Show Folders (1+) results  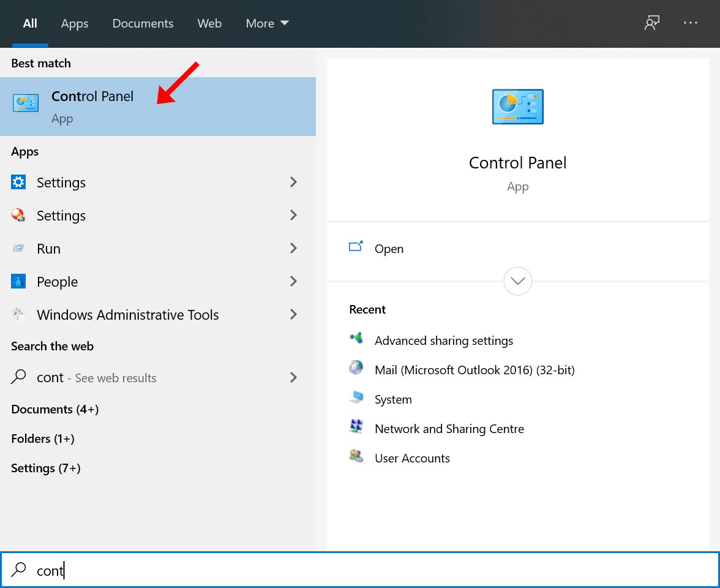pyautogui.click(x=43, y=439)
